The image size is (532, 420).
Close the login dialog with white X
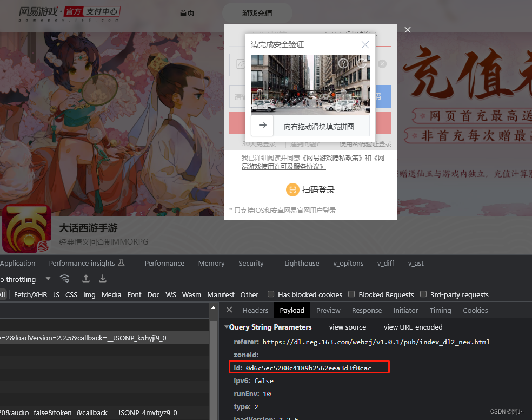click(x=408, y=30)
